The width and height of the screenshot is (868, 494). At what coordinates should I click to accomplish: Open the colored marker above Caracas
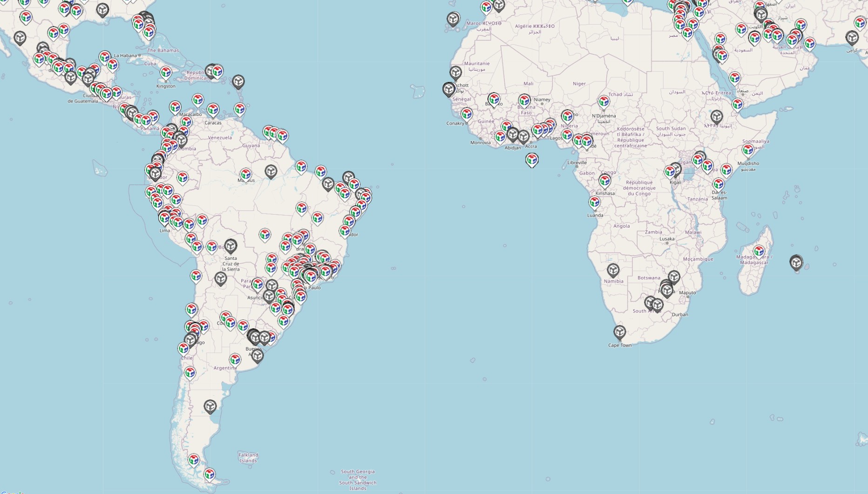tap(213, 110)
